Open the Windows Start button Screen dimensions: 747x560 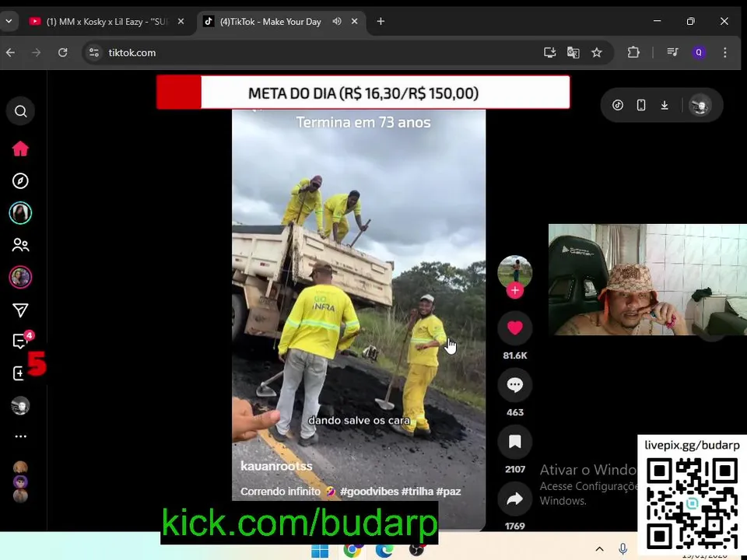tap(320, 551)
